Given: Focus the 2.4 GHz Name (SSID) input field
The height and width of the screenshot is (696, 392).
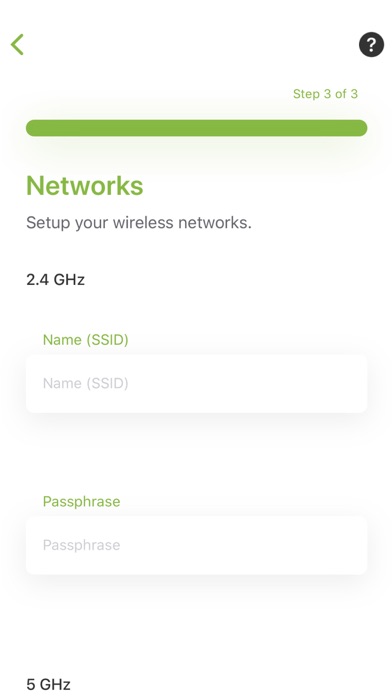Looking at the screenshot, I should click(196, 384).
